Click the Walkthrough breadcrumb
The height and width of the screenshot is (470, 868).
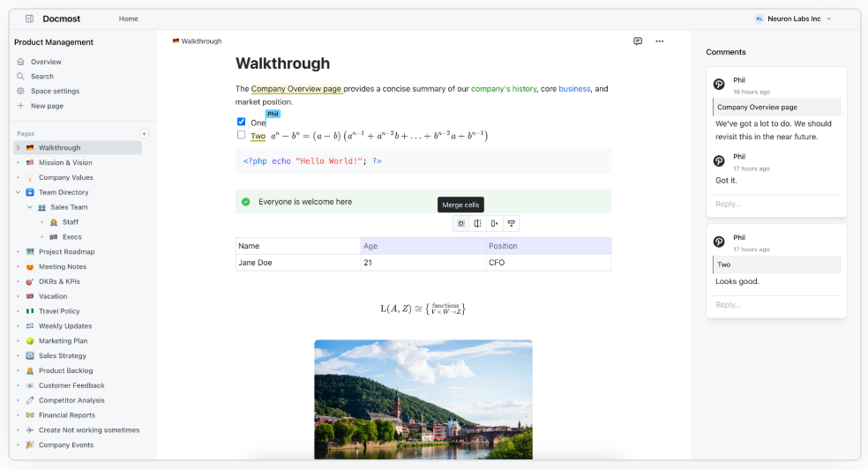point(197,41)
